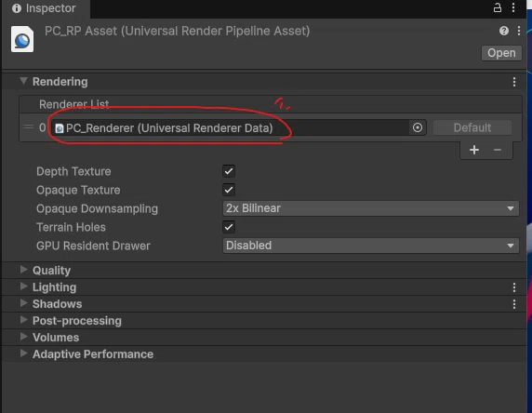Toggle the Terrain Holes checkbox
532x413 pixels.
(229, 227)
